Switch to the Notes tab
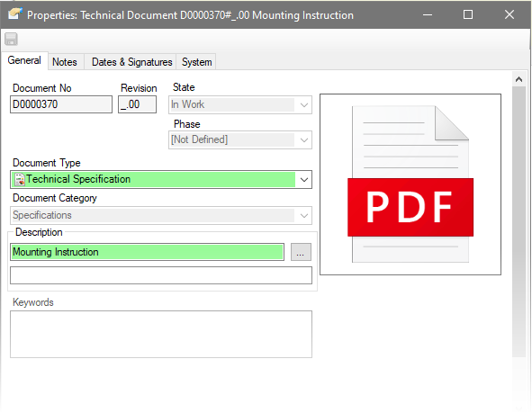Screen dimensions: 532x413 65,62
